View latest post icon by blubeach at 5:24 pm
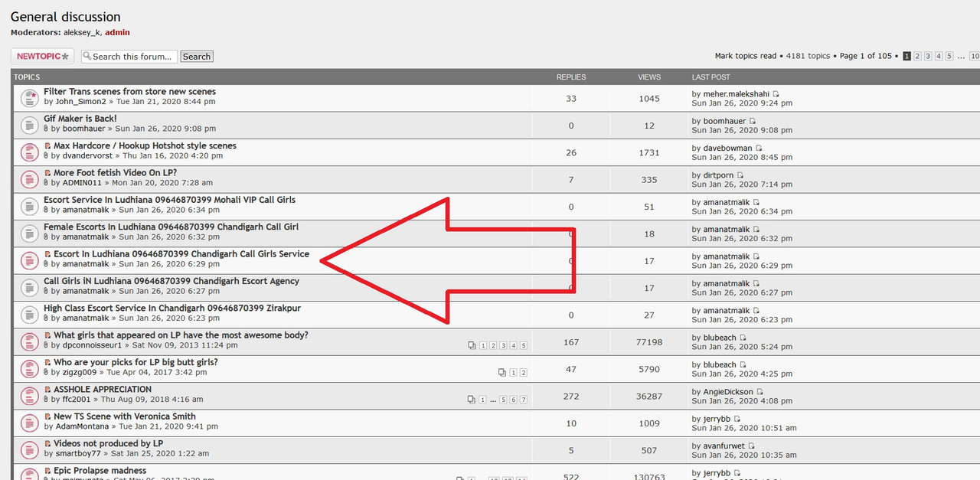This screenshot has width=980, height=480. 743,338
